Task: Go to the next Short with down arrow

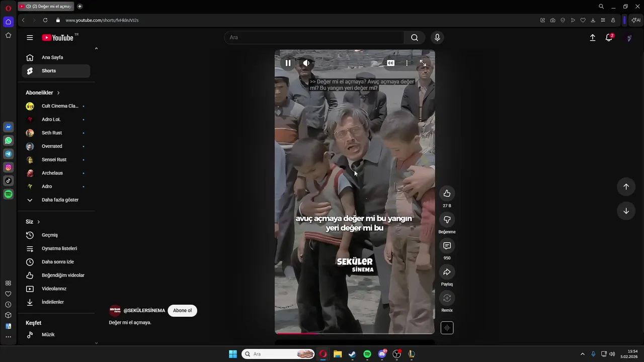Action: click(x=626, y=211)
